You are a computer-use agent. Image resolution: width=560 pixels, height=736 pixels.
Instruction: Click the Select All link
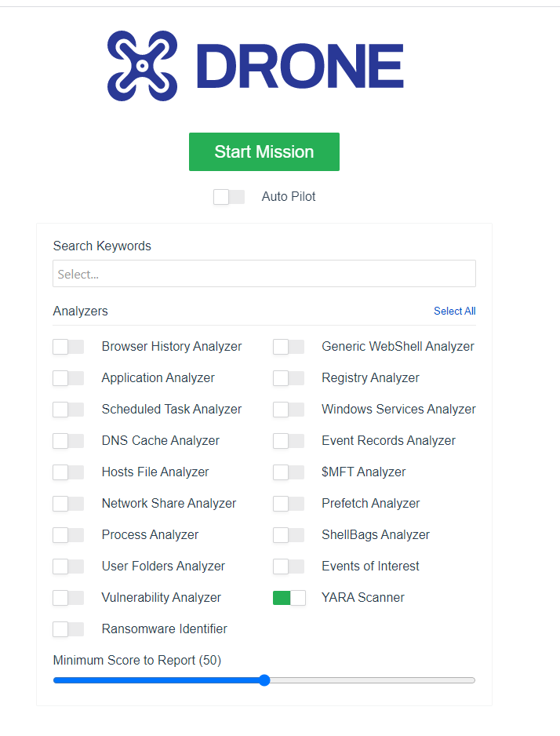[454, 311]
